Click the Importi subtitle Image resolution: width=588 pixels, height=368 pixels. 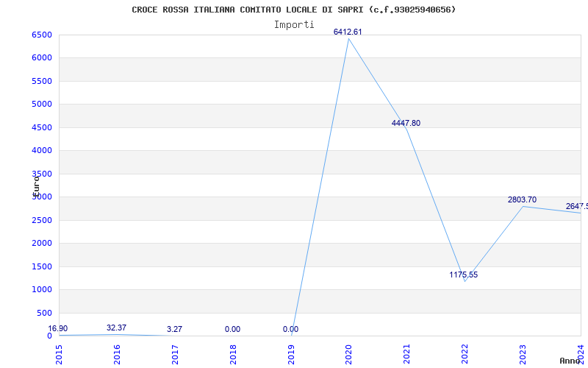point(294,25)
